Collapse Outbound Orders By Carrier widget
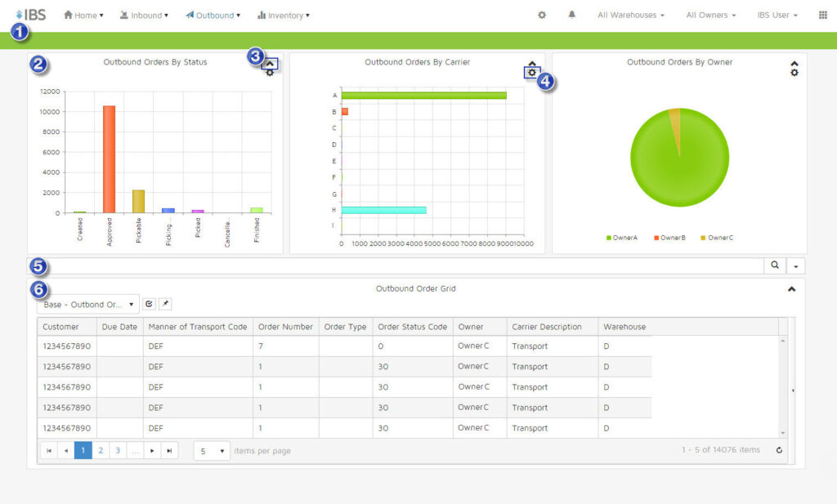The height and width of the screenshot is (504, 837). [531, 64]
